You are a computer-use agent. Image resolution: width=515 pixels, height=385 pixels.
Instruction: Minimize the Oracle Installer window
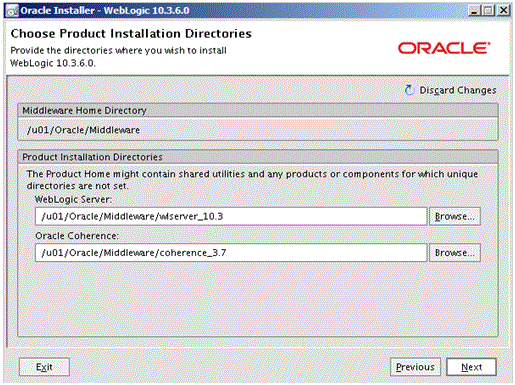474,11
